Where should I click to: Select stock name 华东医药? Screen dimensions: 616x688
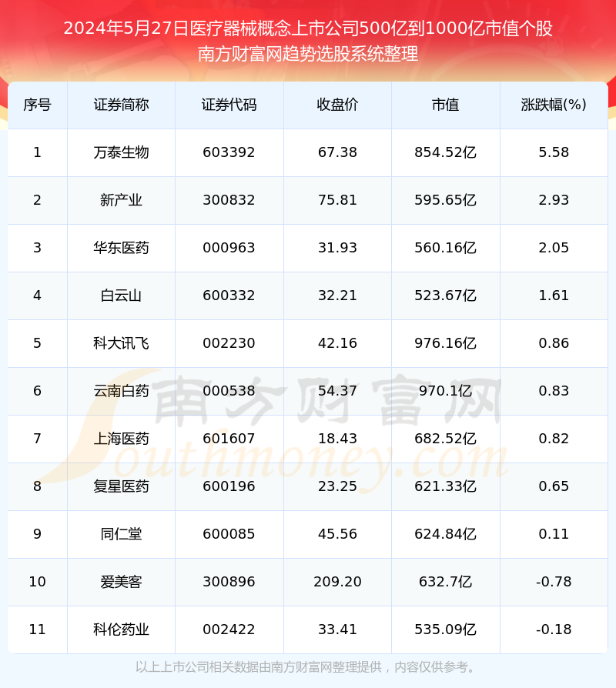coord(121,248)
